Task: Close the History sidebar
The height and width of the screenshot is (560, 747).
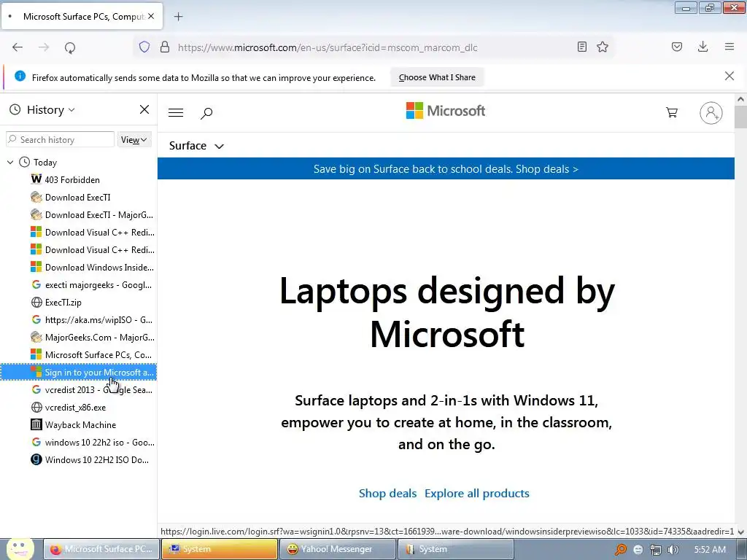Action: 144,109
